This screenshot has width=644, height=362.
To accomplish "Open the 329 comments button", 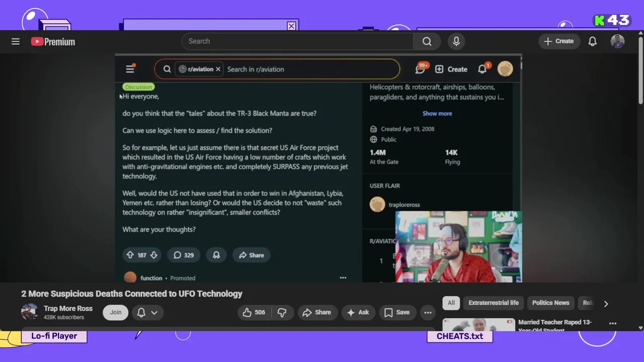I will point(184,255).
